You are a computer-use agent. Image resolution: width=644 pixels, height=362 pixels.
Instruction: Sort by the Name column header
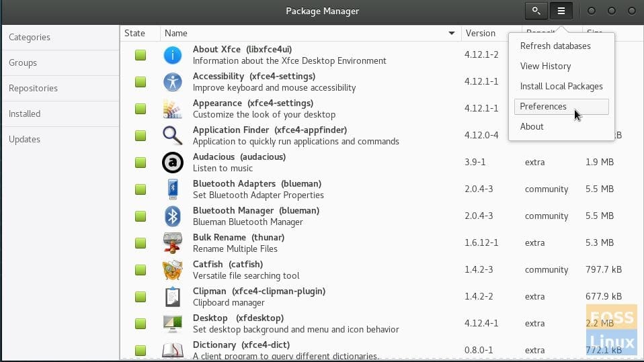pos(311,34)
